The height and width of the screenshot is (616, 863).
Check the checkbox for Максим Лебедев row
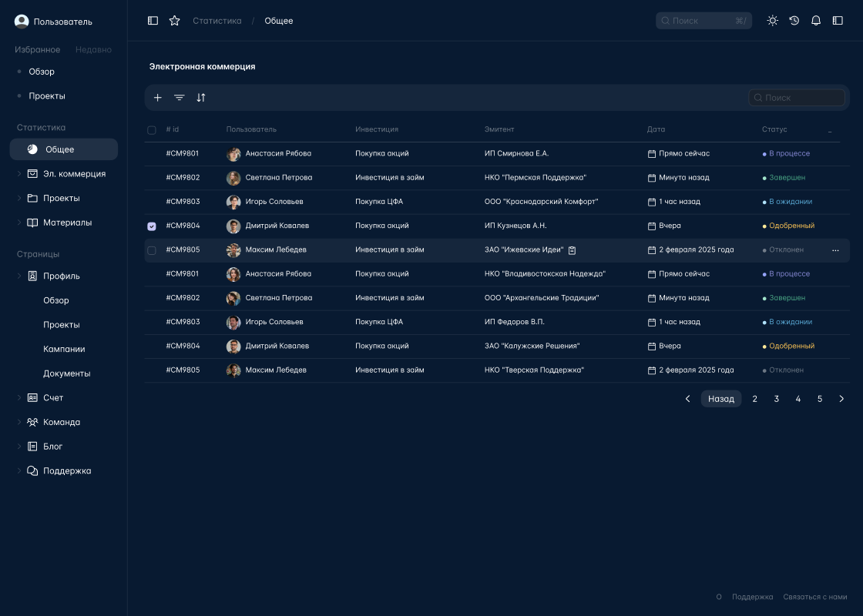tap(151, 250)
